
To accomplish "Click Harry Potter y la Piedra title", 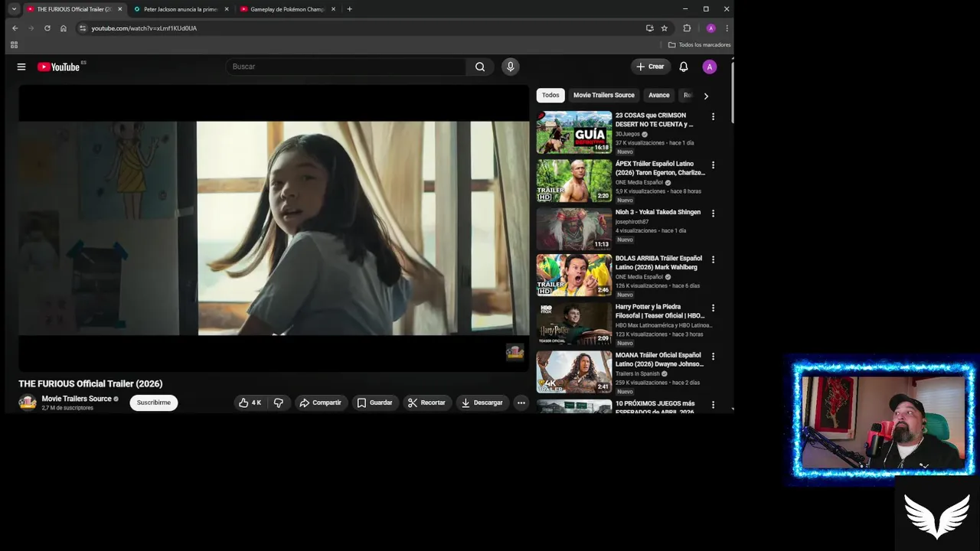I will click(660, 311).
